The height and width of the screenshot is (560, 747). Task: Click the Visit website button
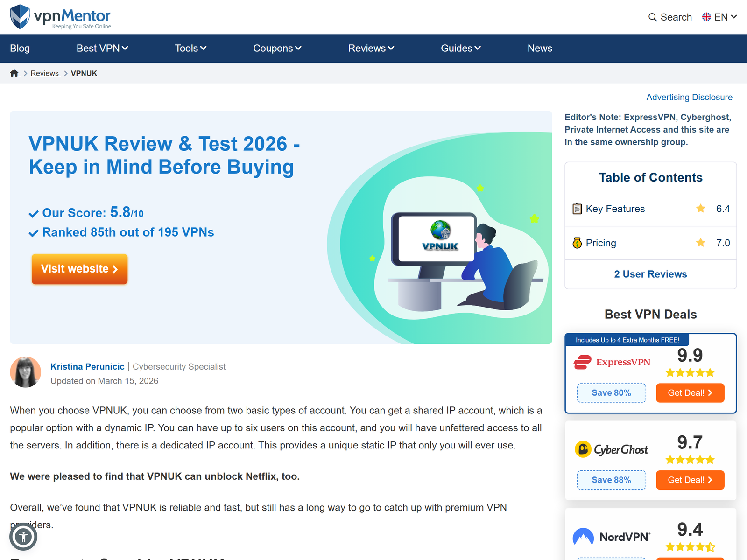(79, 269)
